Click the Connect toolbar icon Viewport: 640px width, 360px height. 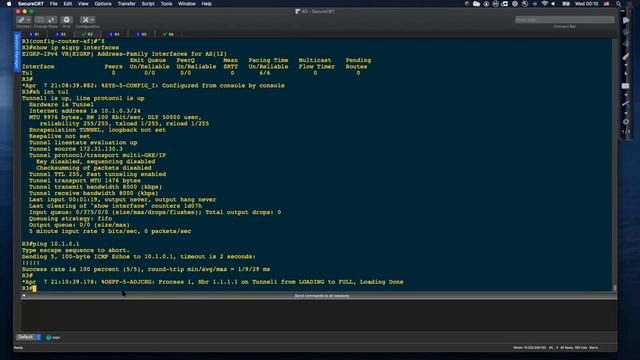click(21, 20)
